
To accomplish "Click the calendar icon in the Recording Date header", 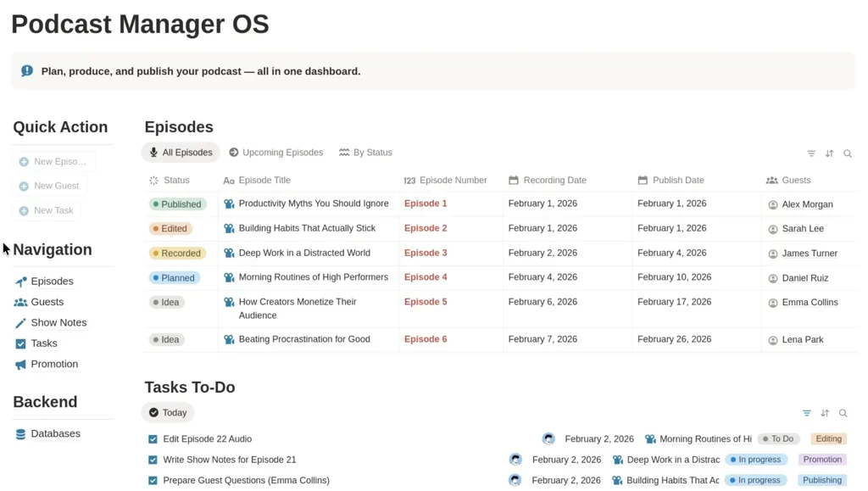I will (513, 180).
